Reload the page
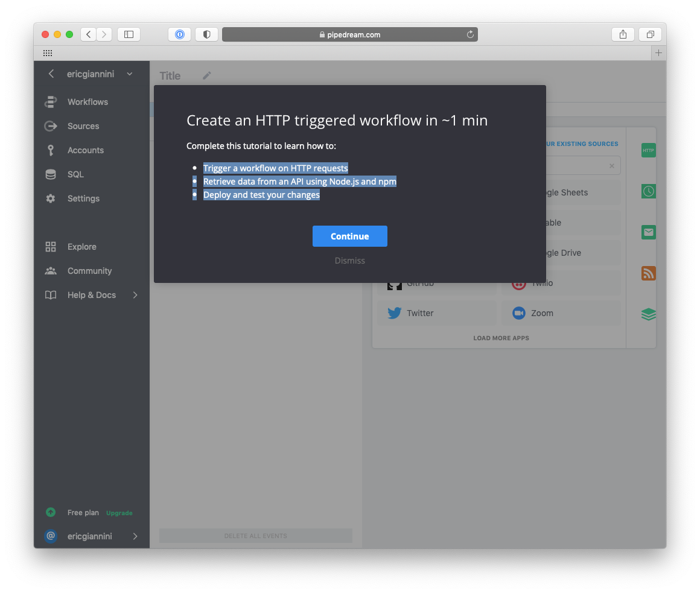Viewport: 700px width, 593px height. [x=470, y=34]
